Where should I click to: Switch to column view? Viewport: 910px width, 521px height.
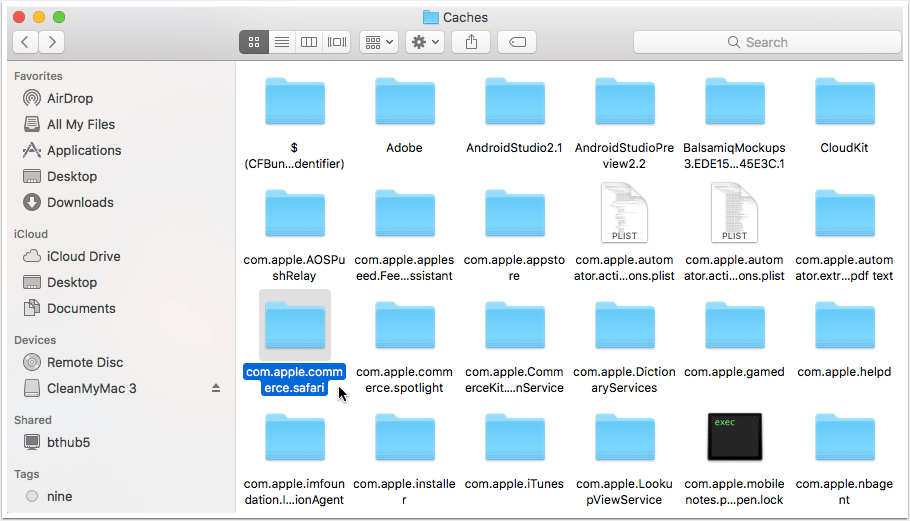click(x=309, y=42)
